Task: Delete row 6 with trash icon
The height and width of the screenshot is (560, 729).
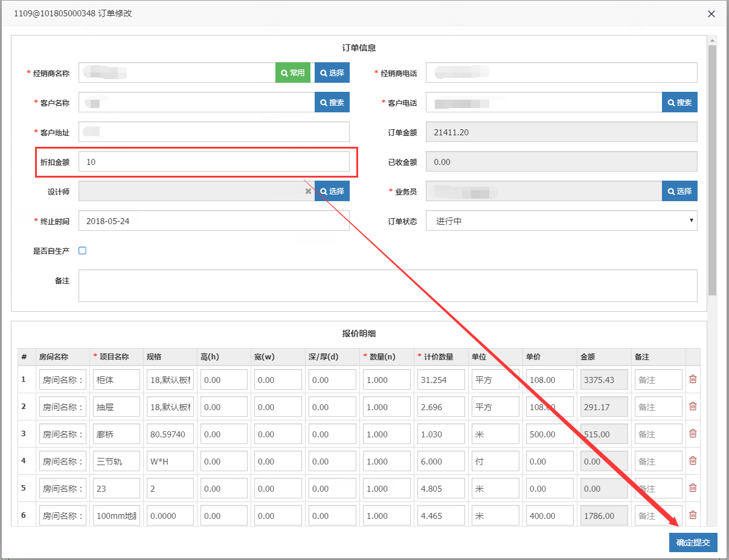Action: (693, 515)
